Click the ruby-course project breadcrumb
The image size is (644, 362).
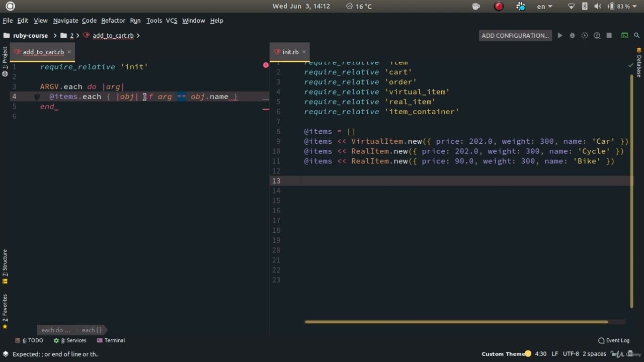(x=26, y=36)
